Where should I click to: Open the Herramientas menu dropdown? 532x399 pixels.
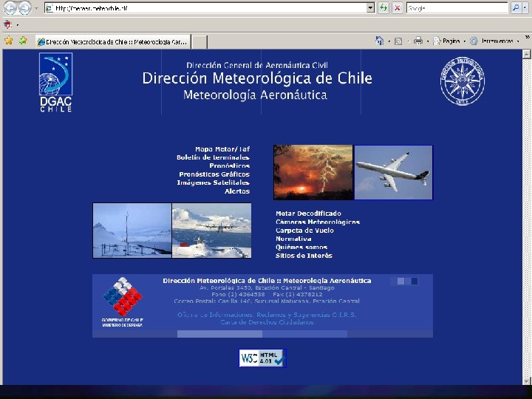point(496,41)
